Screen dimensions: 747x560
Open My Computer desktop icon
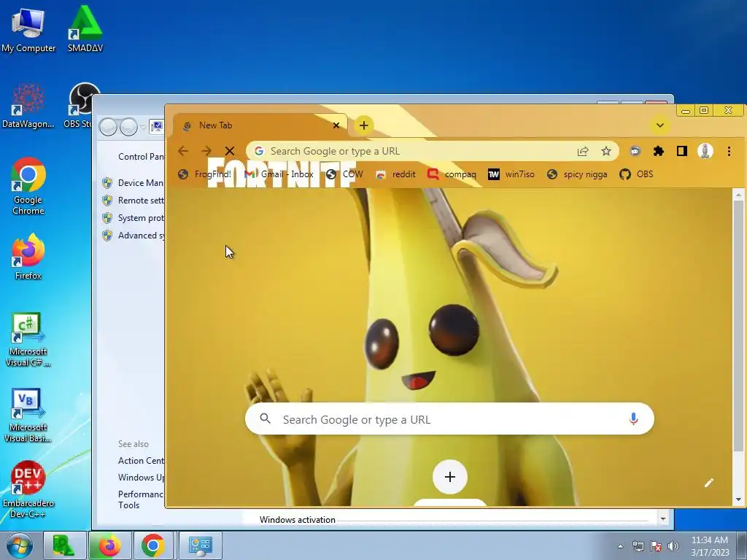pyautogui.click(x=28, y=29)
